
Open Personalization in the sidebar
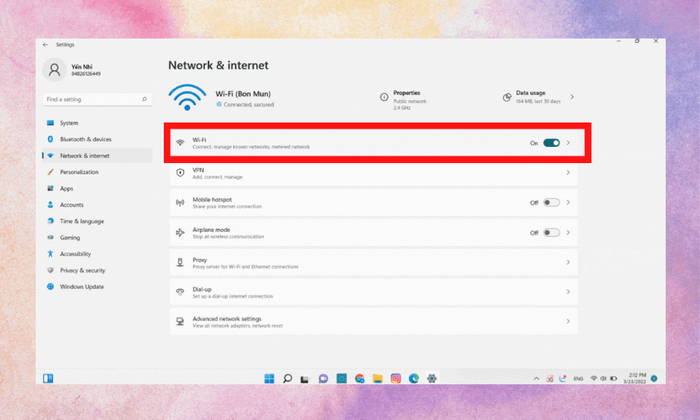point(97,172)
